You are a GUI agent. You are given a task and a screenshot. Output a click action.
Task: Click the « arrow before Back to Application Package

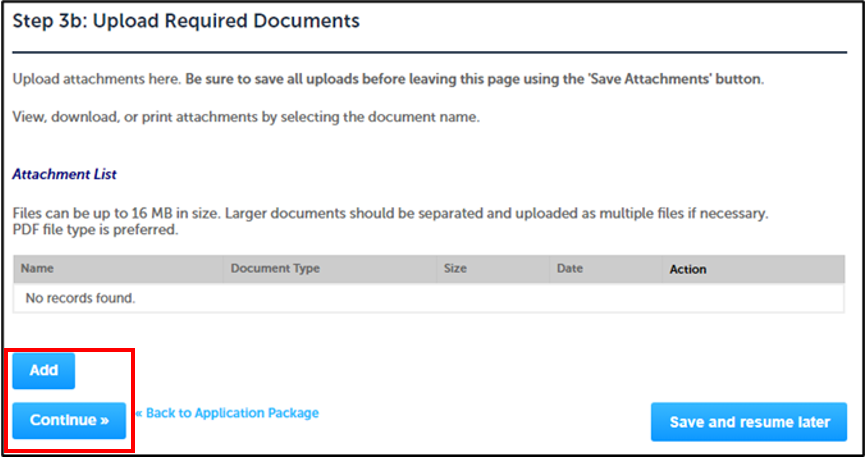pyautogui.click(x=140, y=413)
